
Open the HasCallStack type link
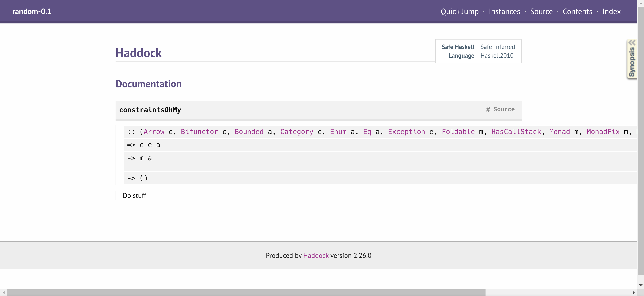point(516,132)
